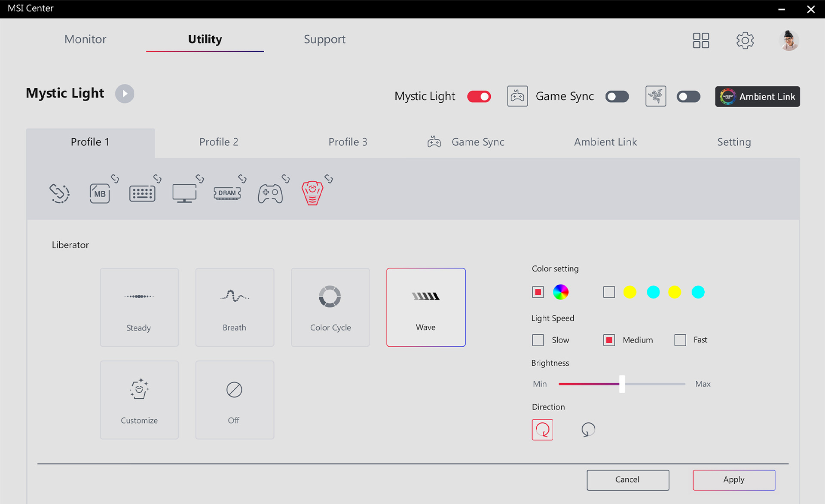
Task: Open settings gear icon
Action: (x=745, y=40)
